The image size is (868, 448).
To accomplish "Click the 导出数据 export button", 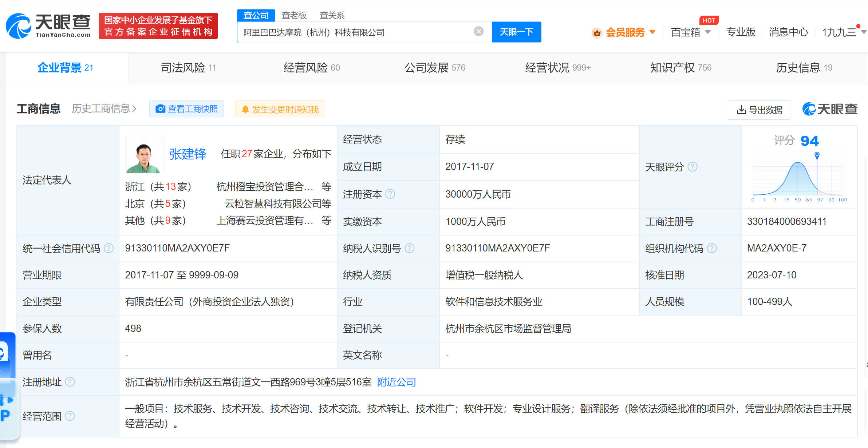I will pos(759,110).
